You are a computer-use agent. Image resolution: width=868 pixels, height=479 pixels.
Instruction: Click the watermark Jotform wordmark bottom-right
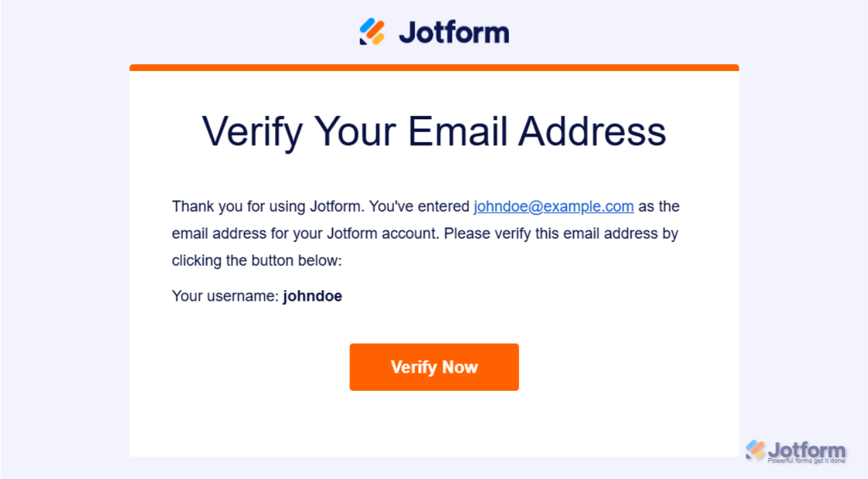pos(806,450)
